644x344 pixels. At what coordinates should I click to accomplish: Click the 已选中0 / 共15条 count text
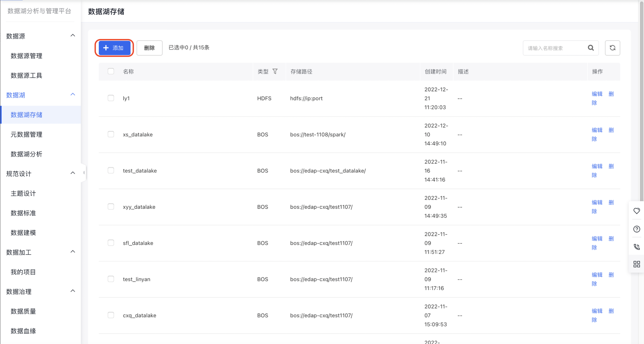[x=189, y=47]
